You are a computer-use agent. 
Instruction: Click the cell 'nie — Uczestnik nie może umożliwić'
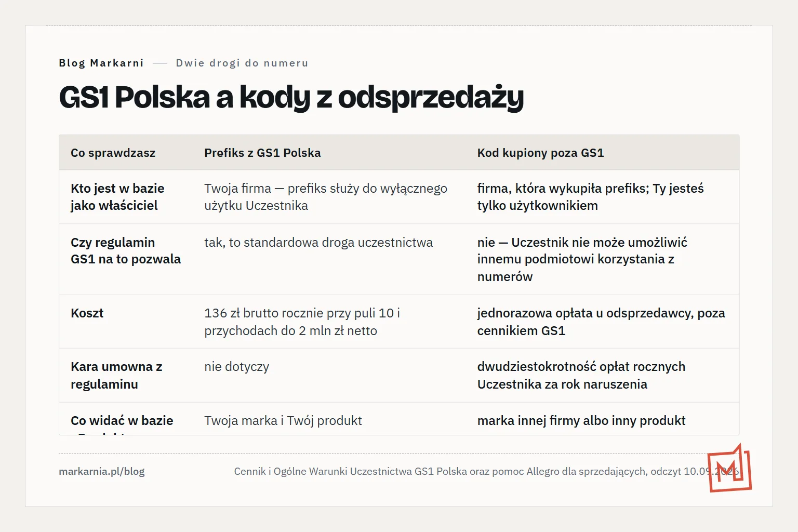582,259
